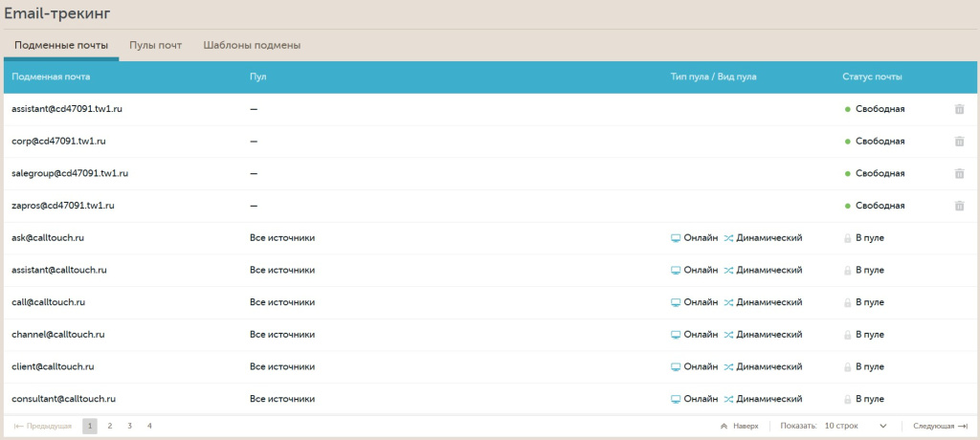Click the shuffle Динамический icon in client@calltouch.ru row
Viewport: 980px width, 440px height.
click(x=728, y=367)
